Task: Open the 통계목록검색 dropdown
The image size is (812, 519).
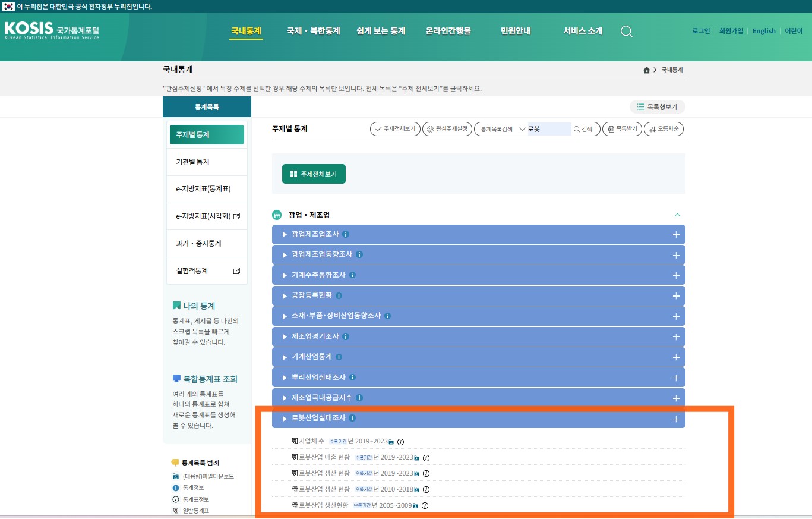Action: click(501, 129)
